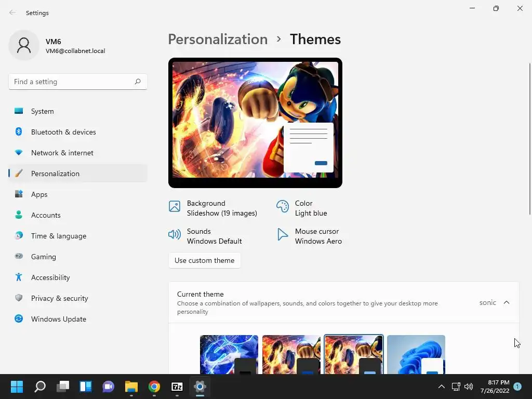Click the Use custom theme button
This screenshot has width=532, height=399.
click(x=204, y=260)
